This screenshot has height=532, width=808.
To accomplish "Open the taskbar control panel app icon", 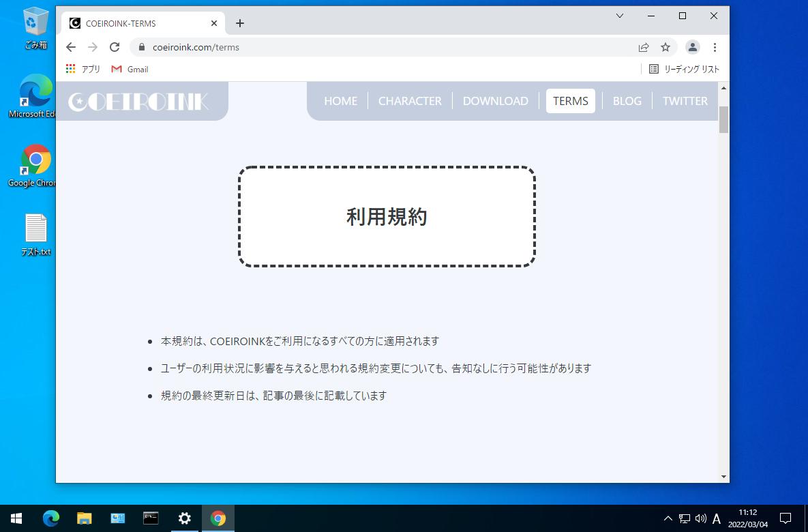I will coord(117,518).
